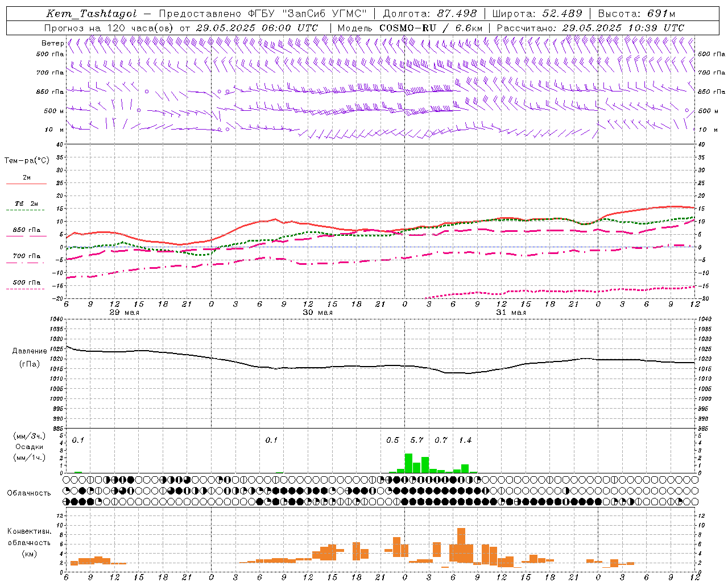Click the tallest orange convective cloud bar
The width and height of the screenshot is (728, 582).
(x=461, y=546)
